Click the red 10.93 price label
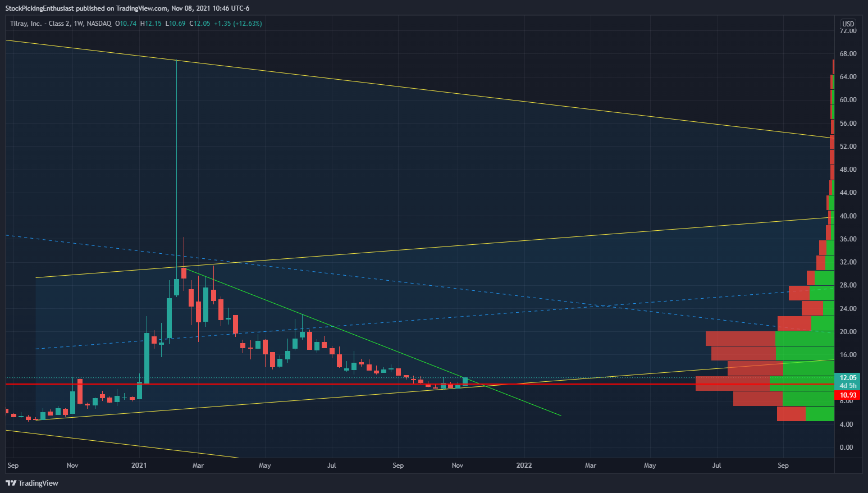The width and height of the screenshot is (868, 493). 848,395
